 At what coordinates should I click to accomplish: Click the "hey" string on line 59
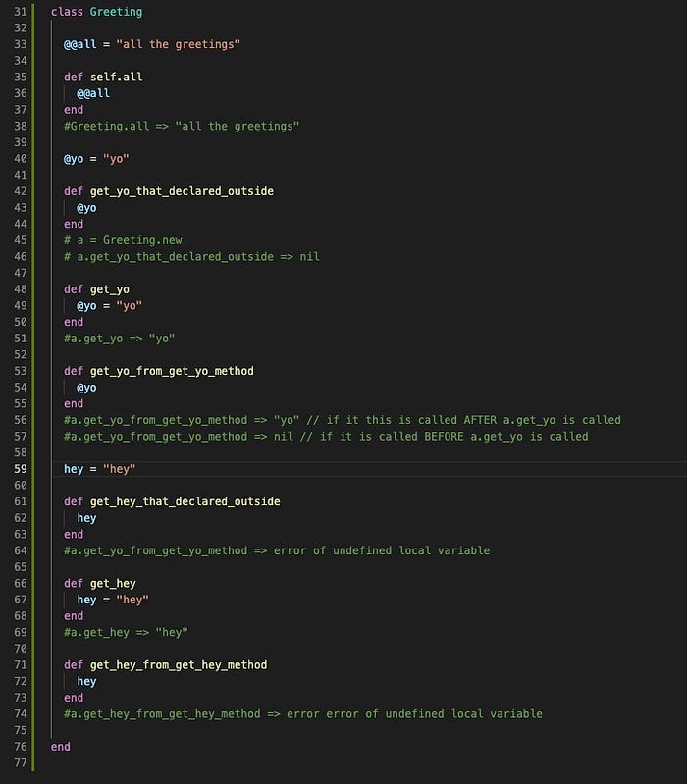tap(119, 469)
